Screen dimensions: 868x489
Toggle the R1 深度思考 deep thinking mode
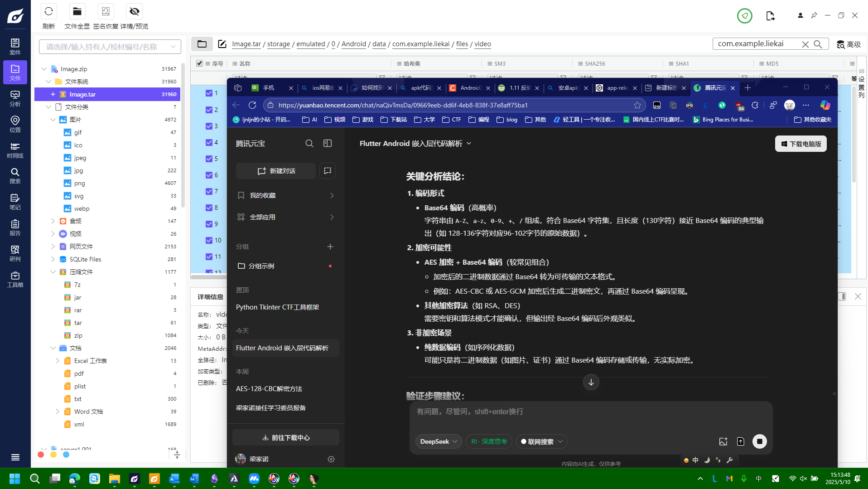tap(489, 441)
